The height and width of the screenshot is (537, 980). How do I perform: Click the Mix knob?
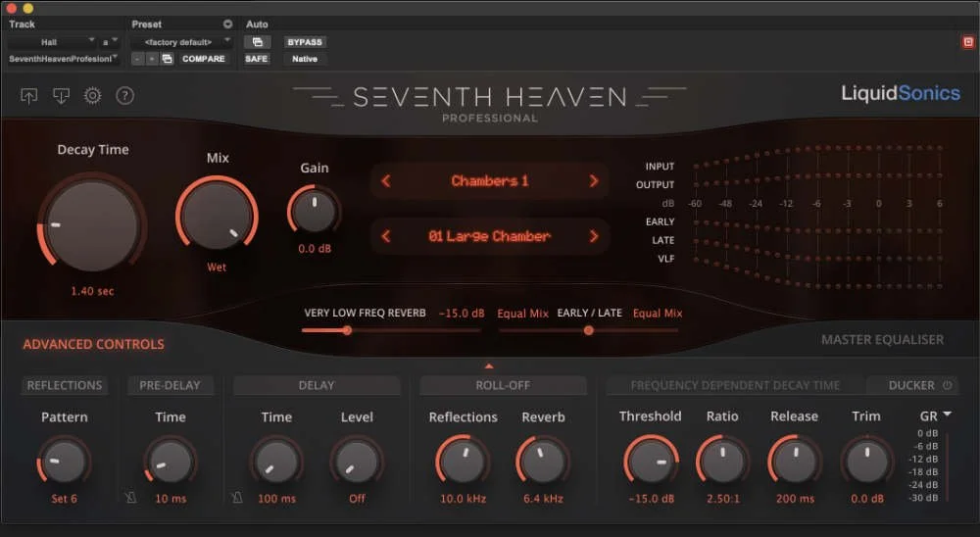tap(217, 216)
